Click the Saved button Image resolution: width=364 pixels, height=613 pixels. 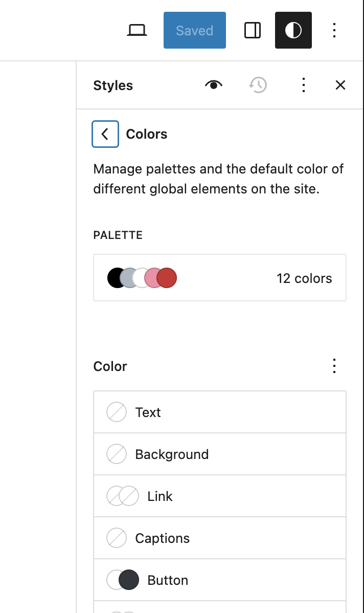(x=194, y=30)
